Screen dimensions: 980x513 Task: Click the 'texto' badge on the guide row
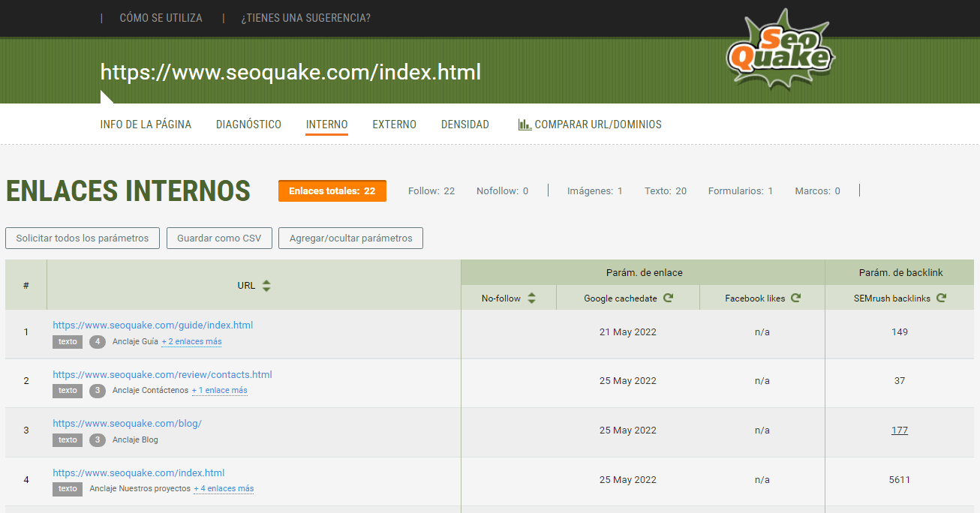click(67, 341)
